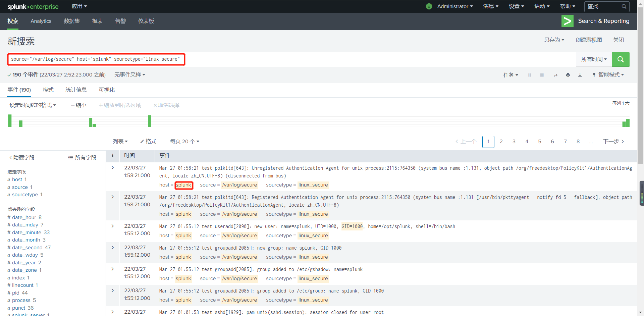Click the magnifier in top search box
The height and width of the screenshot is (316, 644).
click(624, 6)
